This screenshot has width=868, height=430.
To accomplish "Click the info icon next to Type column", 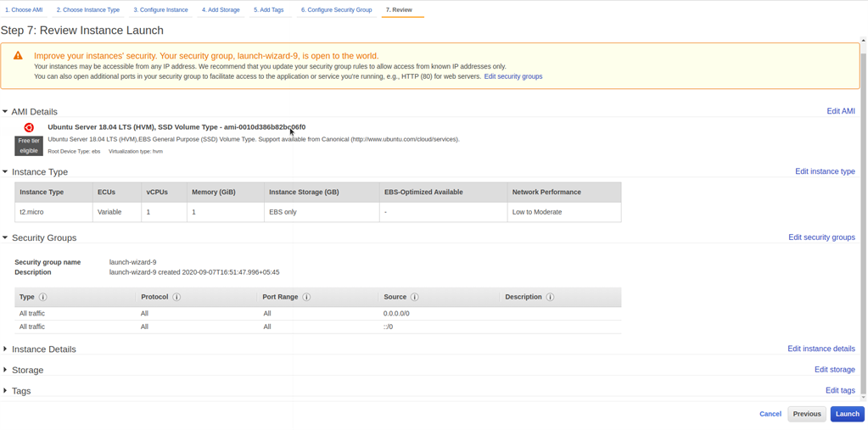I will (x=43, y=297).
